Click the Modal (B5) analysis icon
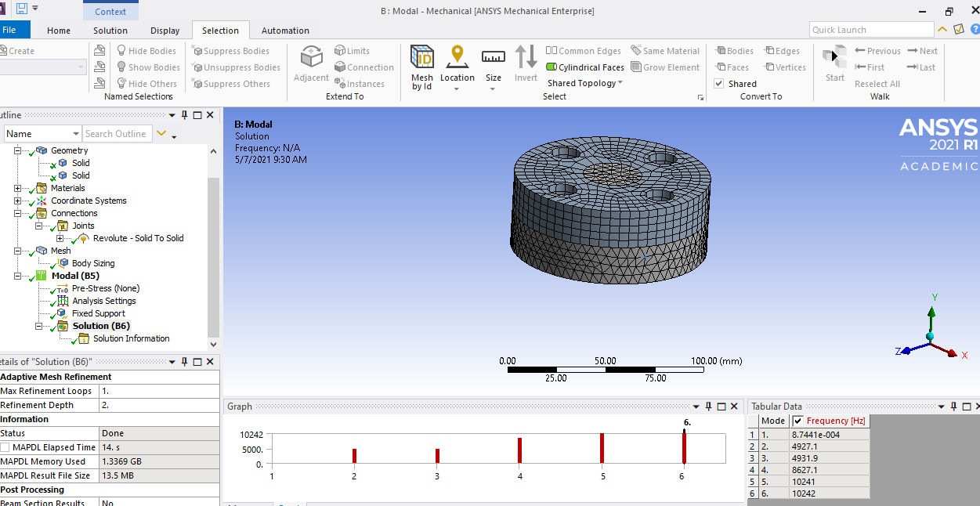Screen dimensions: 980x506 coord(42,276)
